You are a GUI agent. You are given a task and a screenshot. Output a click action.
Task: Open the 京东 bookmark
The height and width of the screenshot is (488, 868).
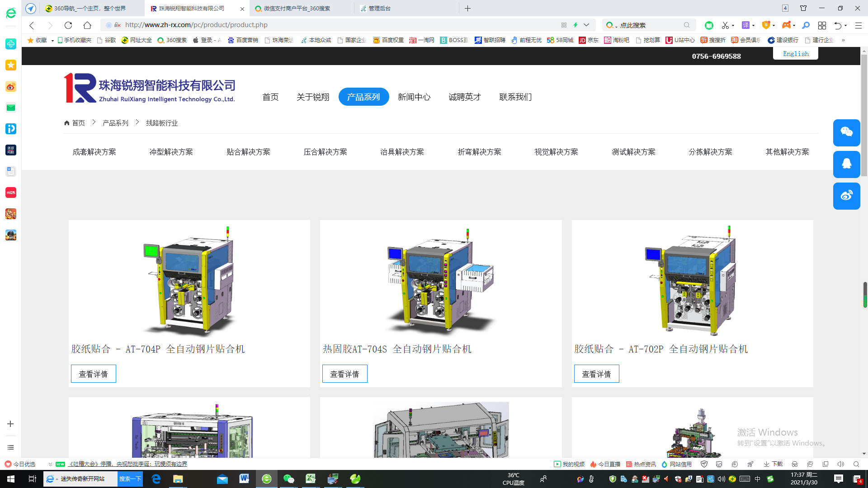(x=589, y=40)
